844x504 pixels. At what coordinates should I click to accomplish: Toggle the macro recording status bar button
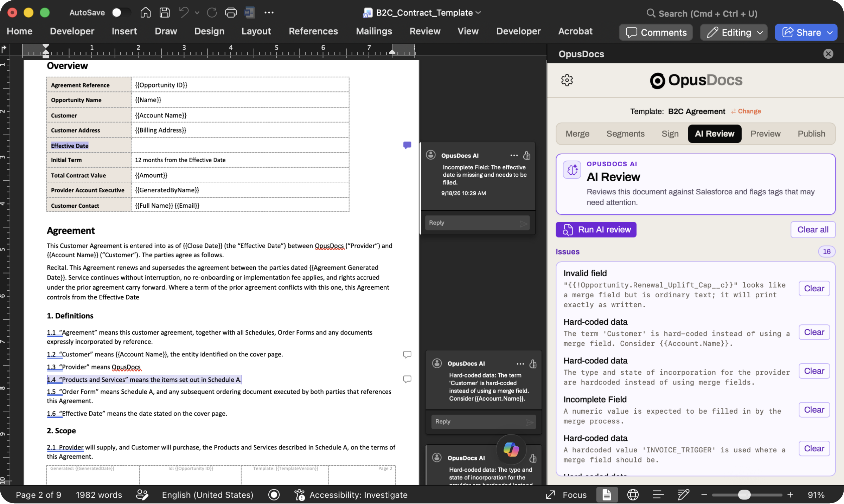pyautogui.click(x=274, y=495)
